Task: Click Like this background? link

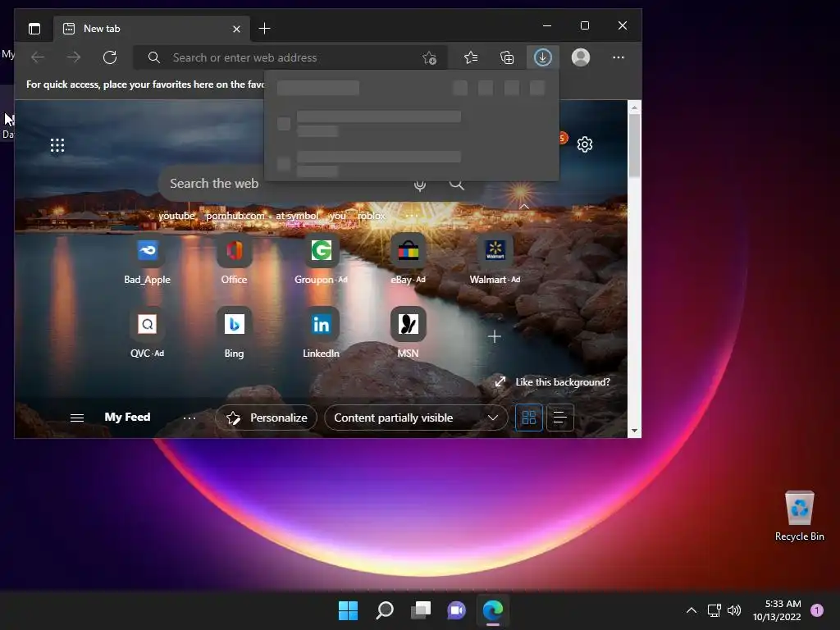Action: (x=563, y=382)
